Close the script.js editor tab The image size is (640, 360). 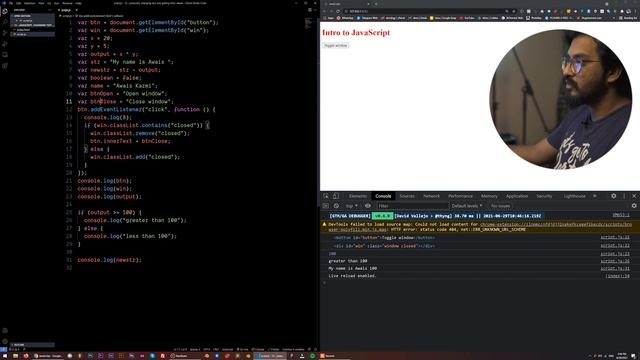76,10
